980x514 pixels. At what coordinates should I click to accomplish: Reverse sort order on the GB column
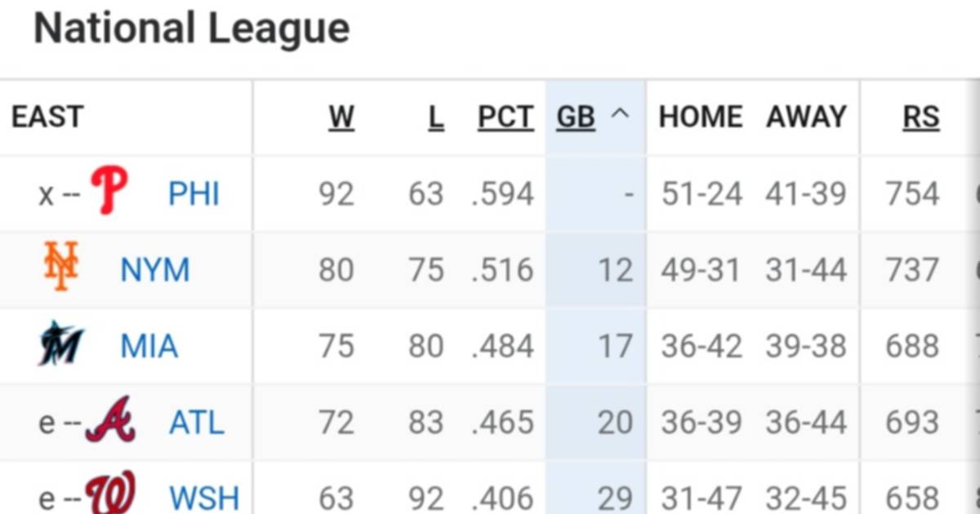(576, 117)
